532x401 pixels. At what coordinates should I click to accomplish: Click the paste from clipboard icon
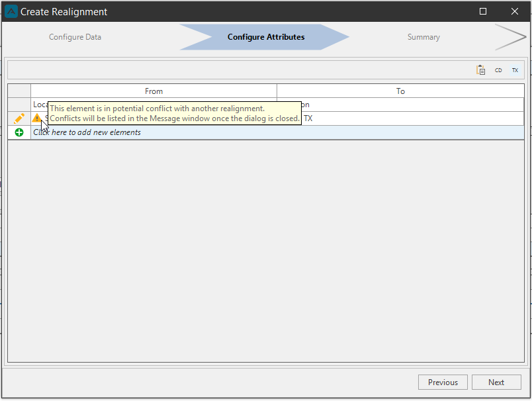click(480, 70)
